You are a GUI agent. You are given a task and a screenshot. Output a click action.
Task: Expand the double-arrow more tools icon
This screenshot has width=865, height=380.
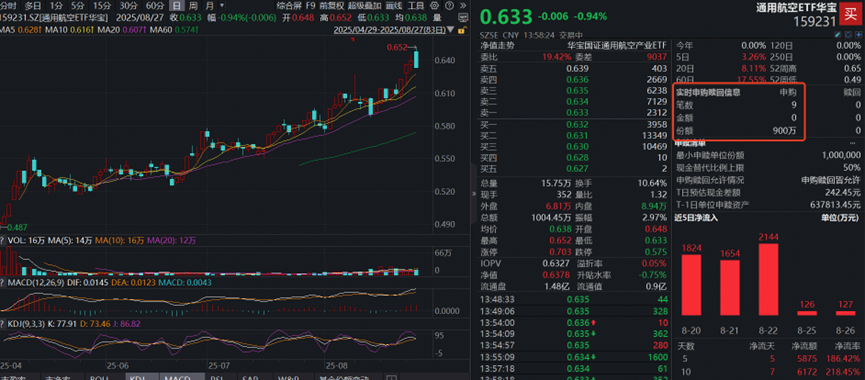tap(463, 6)
